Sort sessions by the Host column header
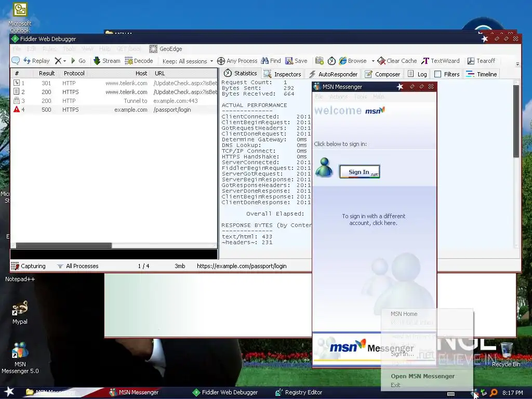 141,73
